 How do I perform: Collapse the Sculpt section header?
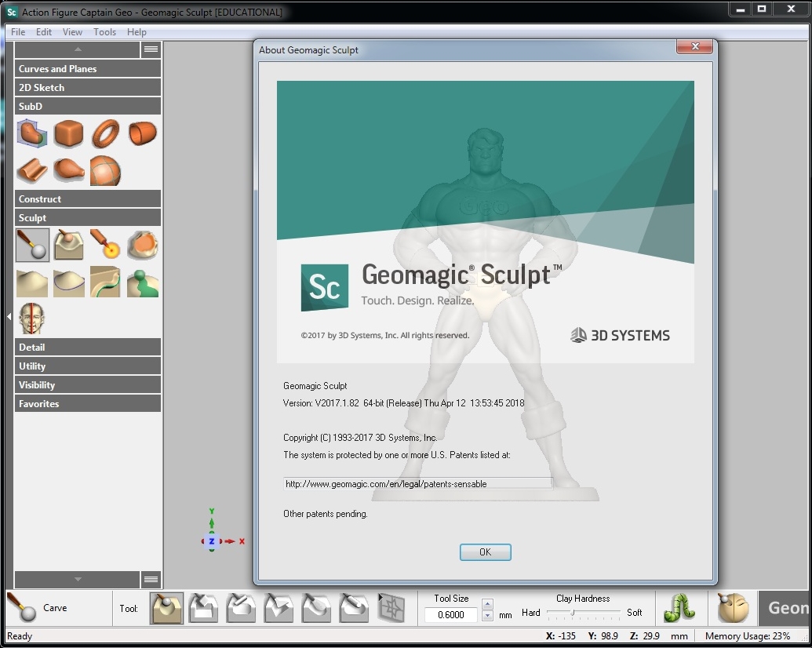click(88, 217)
